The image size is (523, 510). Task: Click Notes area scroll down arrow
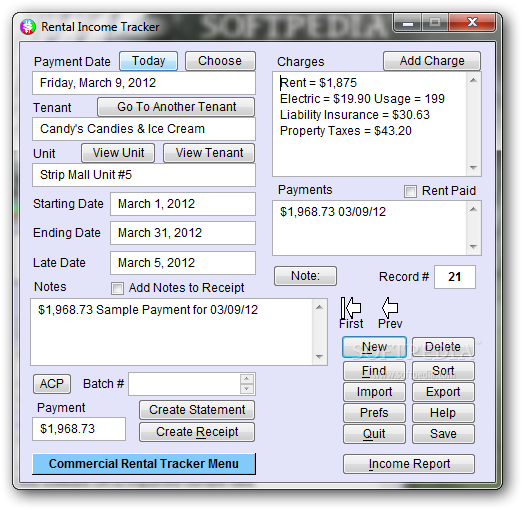click(319, 357)
